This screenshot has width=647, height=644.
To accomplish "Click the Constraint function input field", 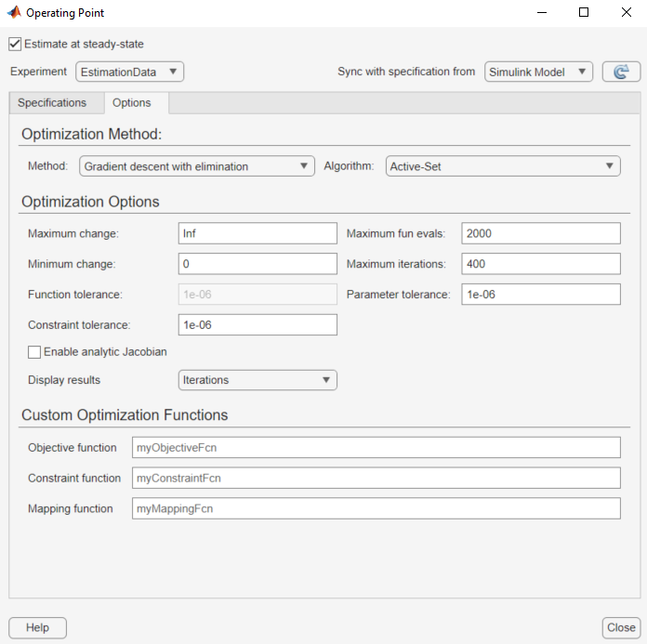I will tap(376, 479).
